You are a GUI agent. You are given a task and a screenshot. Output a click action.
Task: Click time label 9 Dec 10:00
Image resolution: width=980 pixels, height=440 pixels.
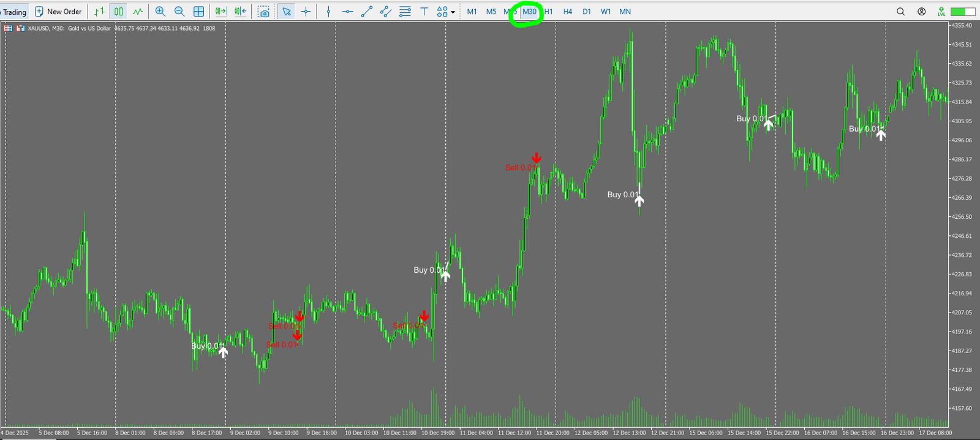click(284, 433)
